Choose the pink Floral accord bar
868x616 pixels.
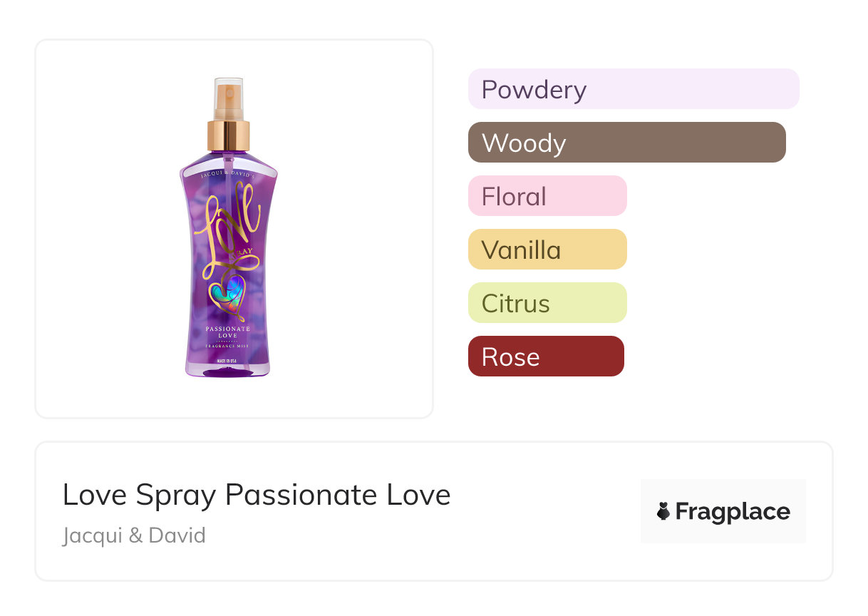(x=547, y=196)
